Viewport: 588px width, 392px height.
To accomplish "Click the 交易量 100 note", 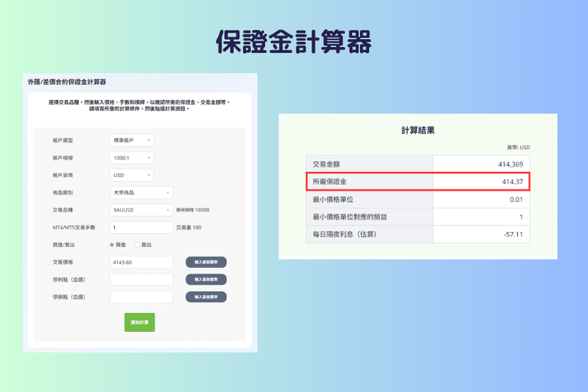I will pos(189,227).
